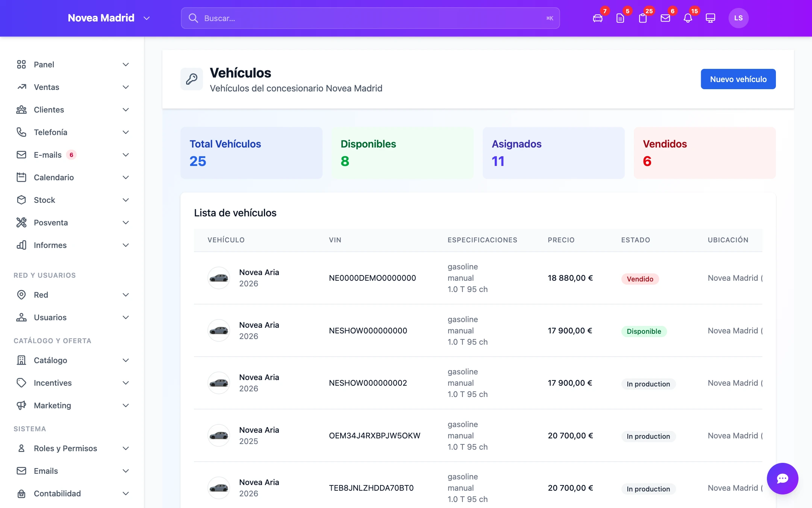Click the Total Vehículos stat card

click(251, 153)
